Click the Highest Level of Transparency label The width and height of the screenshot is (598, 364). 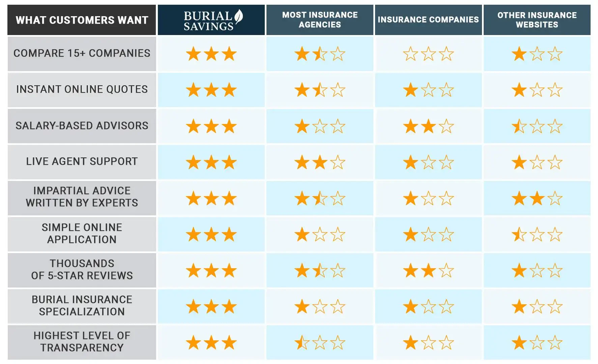[x=82, y=342]
